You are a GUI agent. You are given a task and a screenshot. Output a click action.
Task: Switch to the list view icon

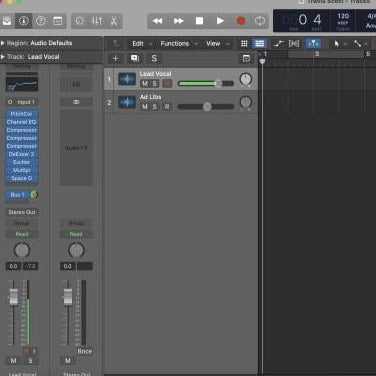point(259,44)
